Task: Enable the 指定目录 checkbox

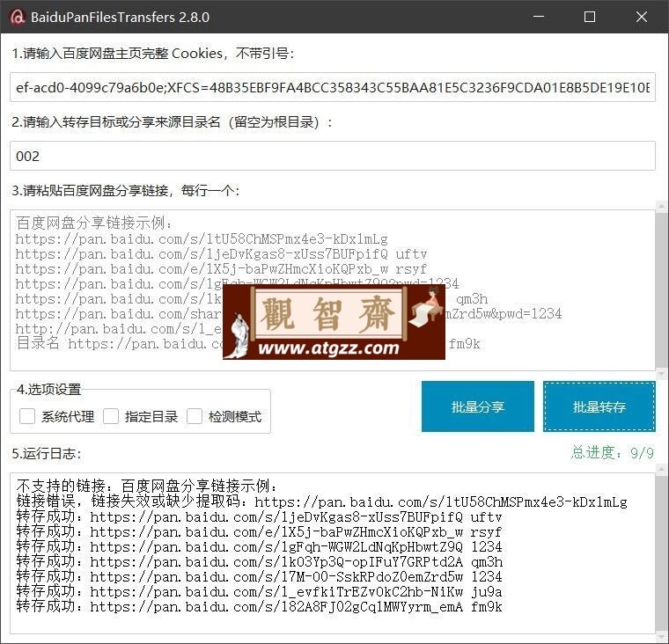Action: coord(111,416)
